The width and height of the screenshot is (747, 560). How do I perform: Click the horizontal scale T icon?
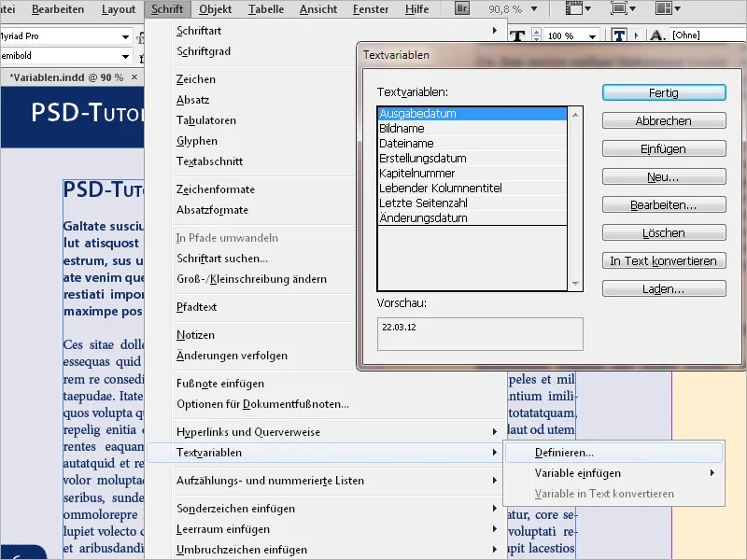(x=517, y=36)
